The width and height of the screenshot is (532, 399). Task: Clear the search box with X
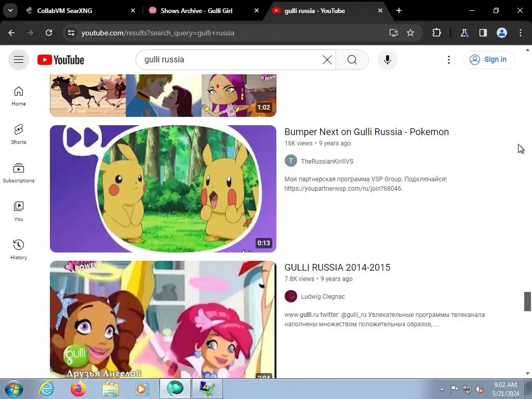(327, 60)
